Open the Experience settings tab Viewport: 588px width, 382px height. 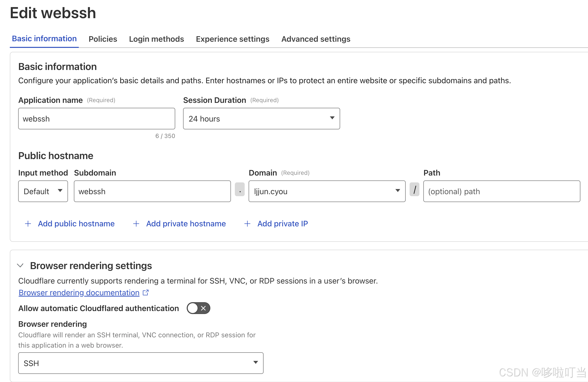click(232, 39)
